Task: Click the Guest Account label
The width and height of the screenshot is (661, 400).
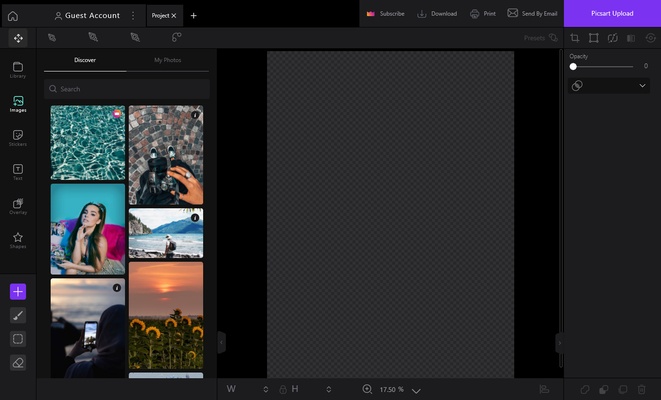Action: tap(92, 16)
